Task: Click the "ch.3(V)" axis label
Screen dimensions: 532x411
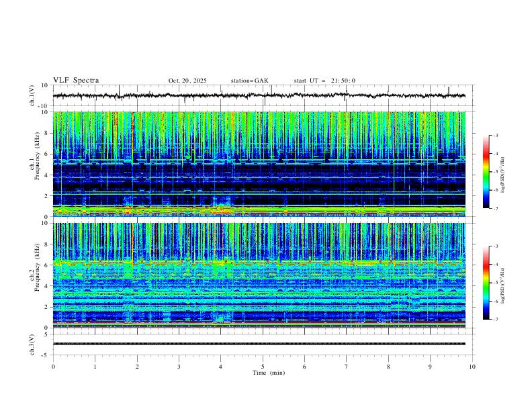Action: [x=32, y=345]
